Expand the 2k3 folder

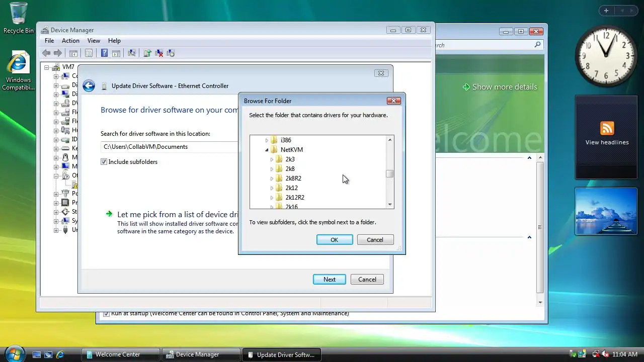point(272,159)
